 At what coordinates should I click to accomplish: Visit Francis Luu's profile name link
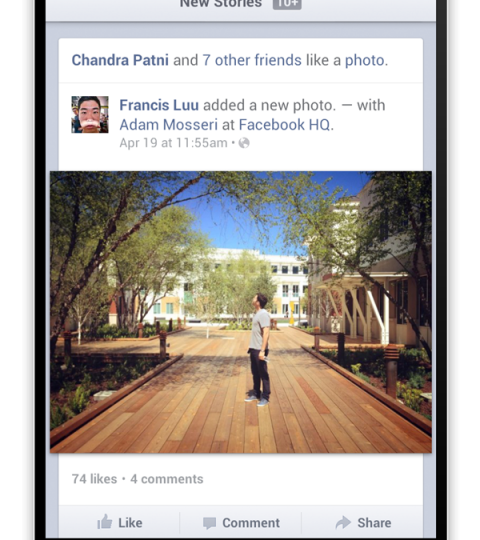159,105
